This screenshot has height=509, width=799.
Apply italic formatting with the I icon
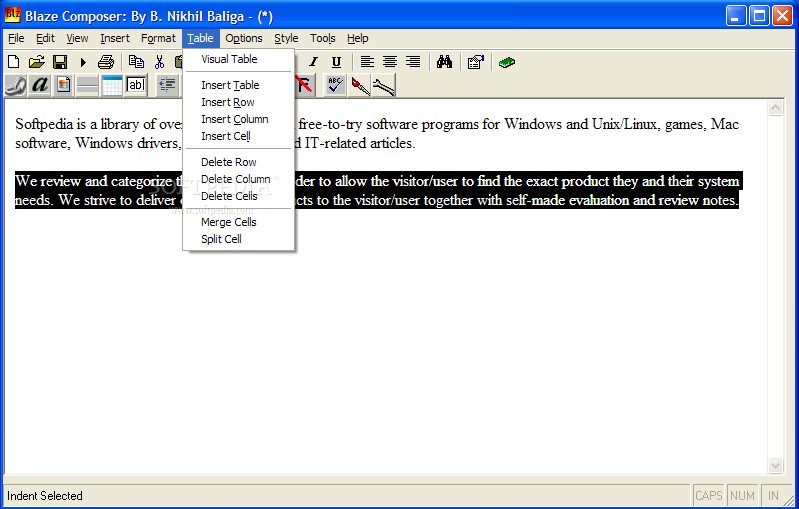pyautogui.click(x=313, y=62)
